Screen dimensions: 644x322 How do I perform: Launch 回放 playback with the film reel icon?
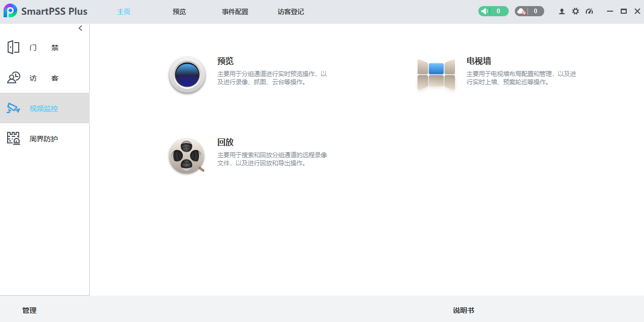tap(186, 155)
